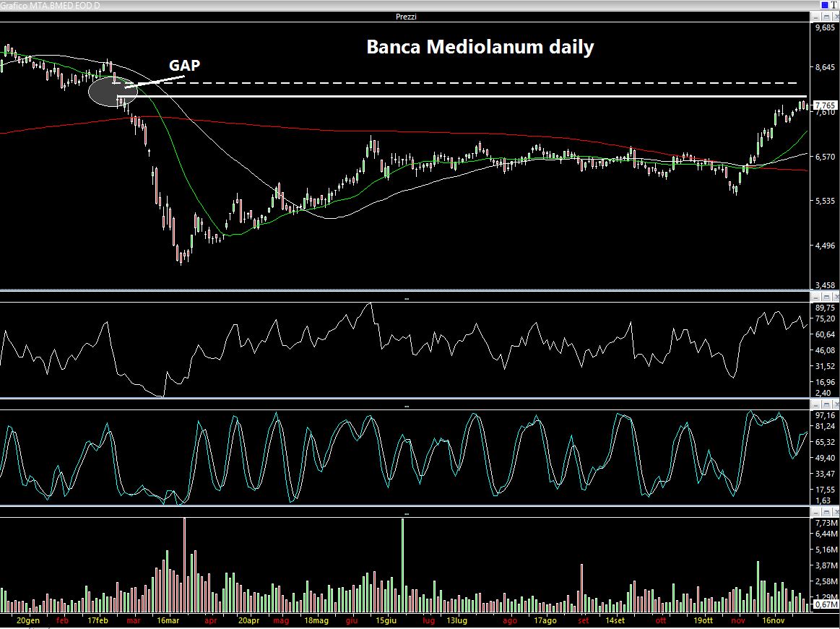Click the 14set date label

[x=615, y=620]
